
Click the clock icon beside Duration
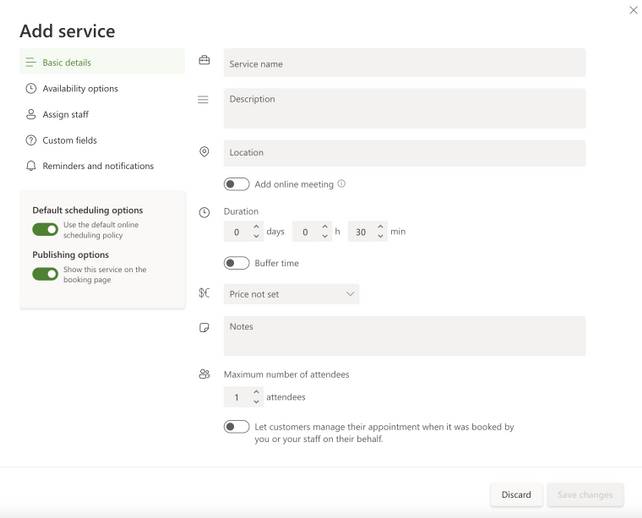pyautogui.click(x=204, y=212)
